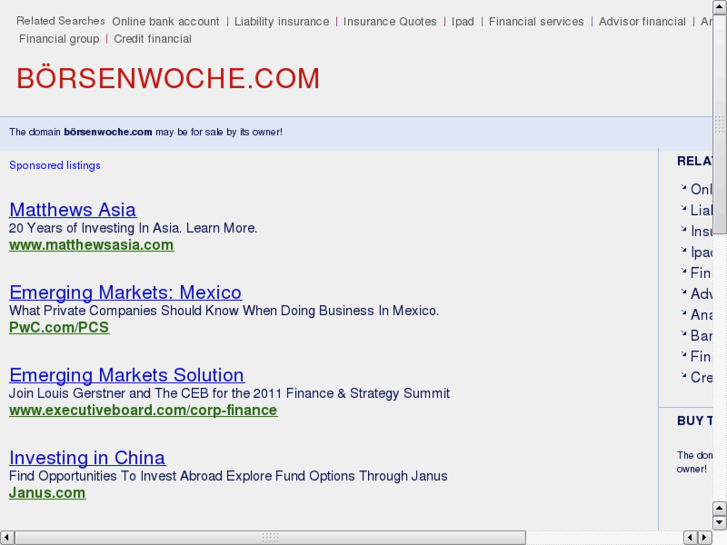
Task: Click the börsenwoche.com domain for sale notice
Action: [x=146, y=132]
